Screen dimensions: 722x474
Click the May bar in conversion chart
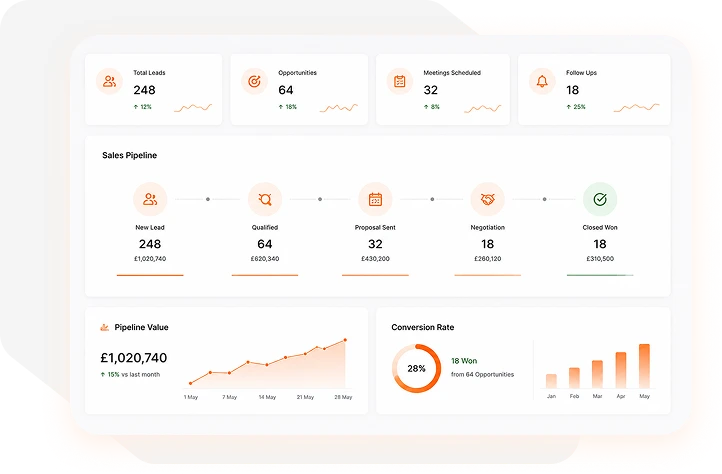tap(644, 366)
